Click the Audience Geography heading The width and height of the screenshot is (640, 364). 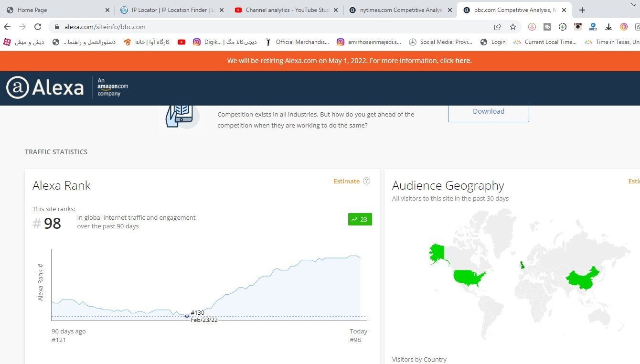[x=448, y=185]
